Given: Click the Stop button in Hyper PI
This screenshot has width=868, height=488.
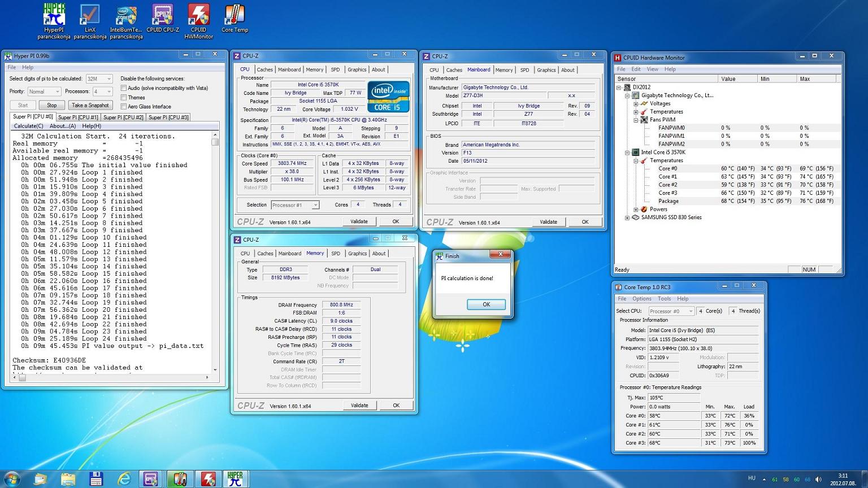Looking at the screenshot, I should tap(51, 105).
